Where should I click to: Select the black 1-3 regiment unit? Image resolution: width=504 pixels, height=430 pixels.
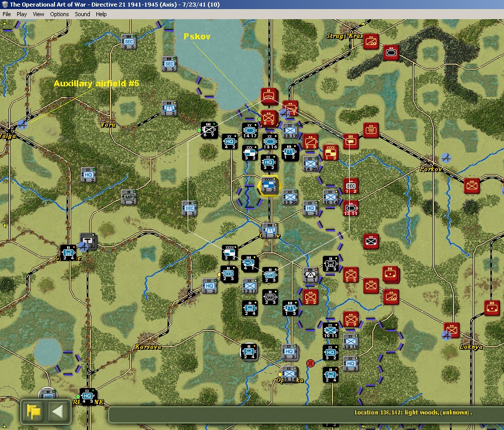tap(290, 308)
